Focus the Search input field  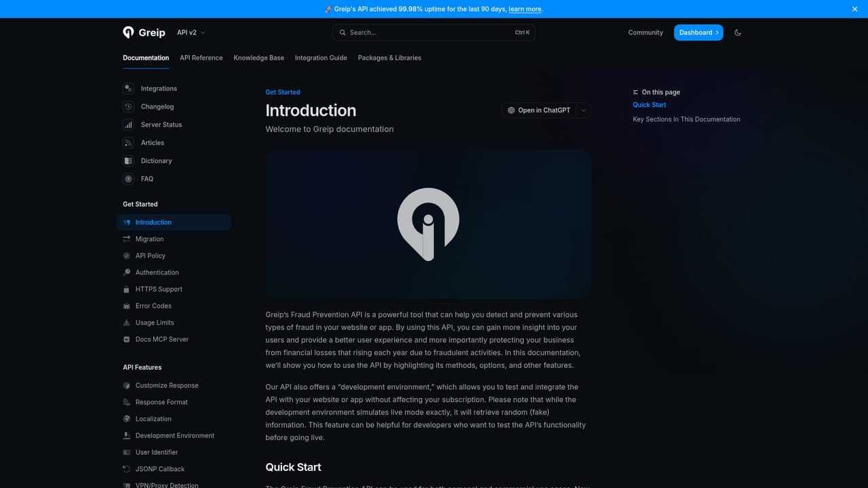[433, 33]
